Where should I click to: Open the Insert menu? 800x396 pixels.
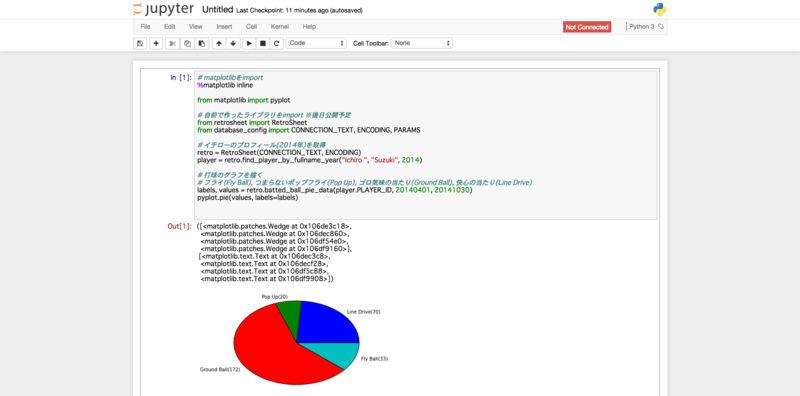tap(224, 27)
